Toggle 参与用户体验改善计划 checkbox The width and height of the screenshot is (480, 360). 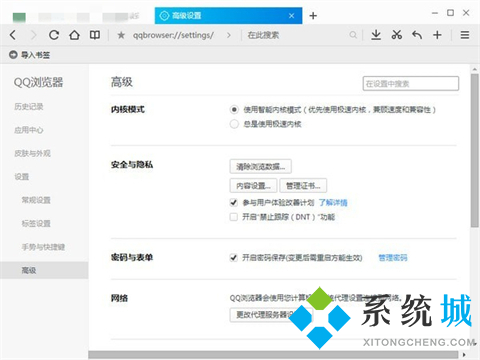coord(234,202)
